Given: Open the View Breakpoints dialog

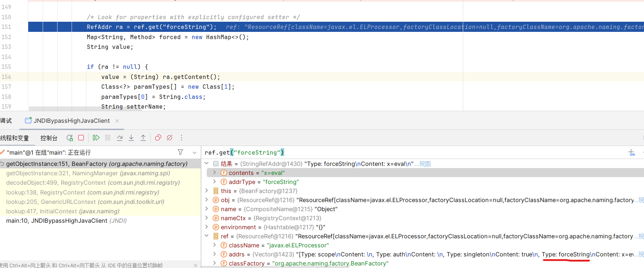Looking at the screenshot, I should [158, 138].
